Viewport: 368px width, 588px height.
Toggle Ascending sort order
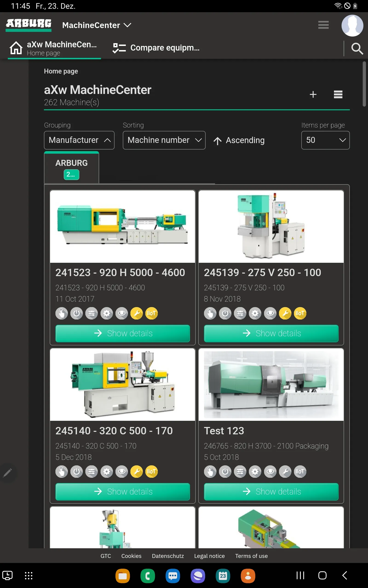[x=239, y=140]
